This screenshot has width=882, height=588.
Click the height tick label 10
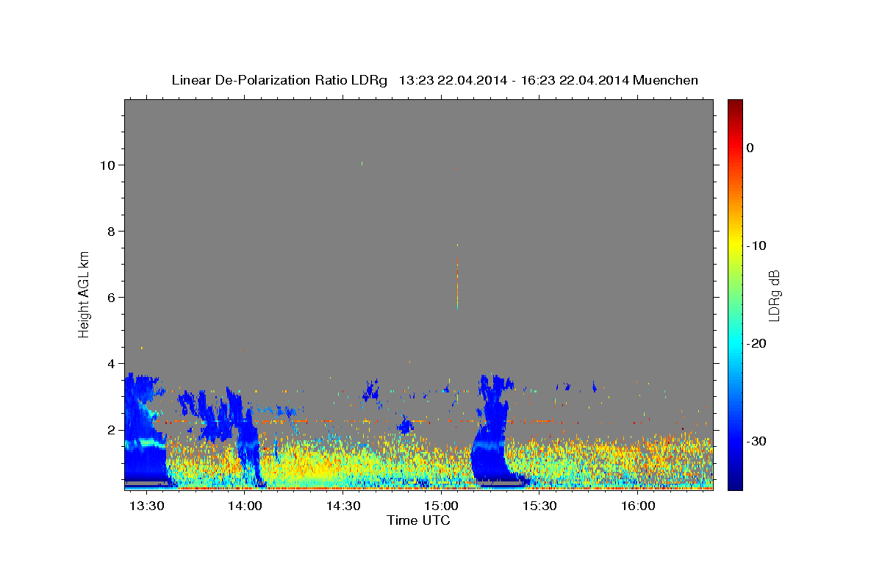tap(109, 165)
